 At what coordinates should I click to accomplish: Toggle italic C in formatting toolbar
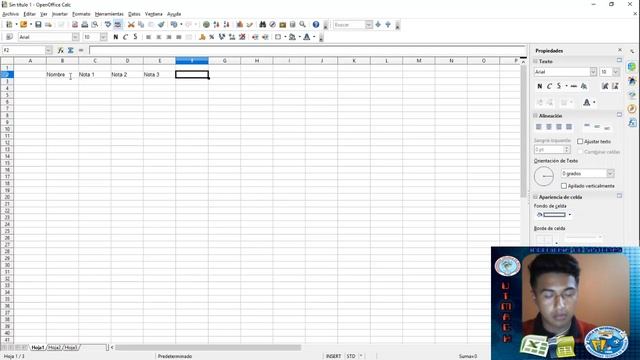click(125, 37)
